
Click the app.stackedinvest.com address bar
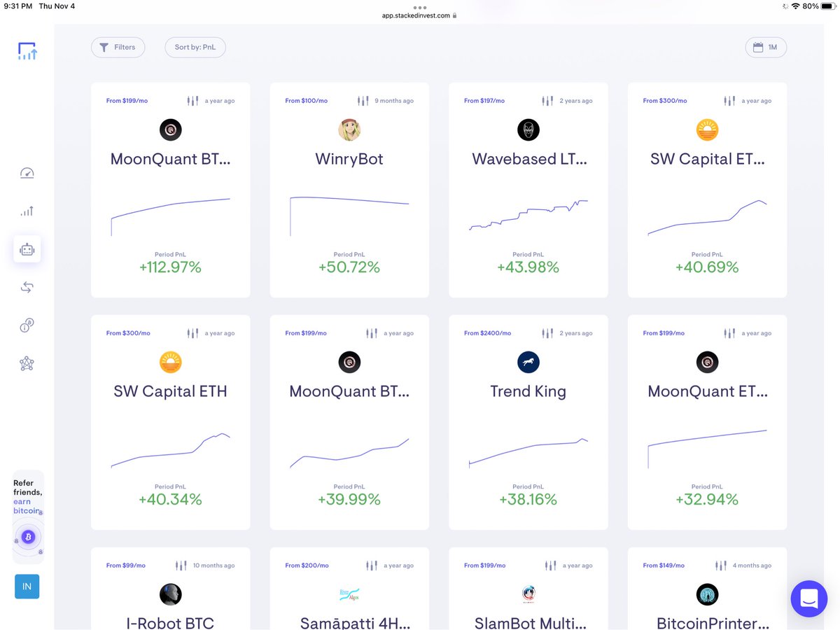(x=420, y=15)
